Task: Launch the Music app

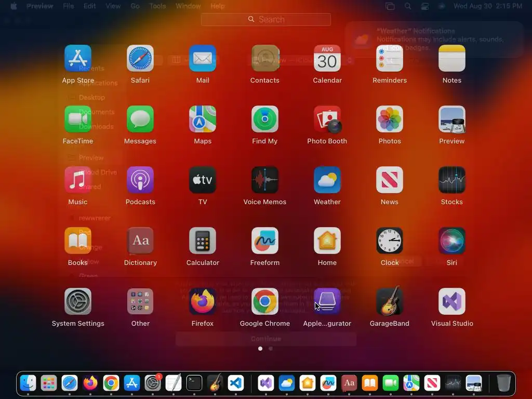Action: point(78,180)
